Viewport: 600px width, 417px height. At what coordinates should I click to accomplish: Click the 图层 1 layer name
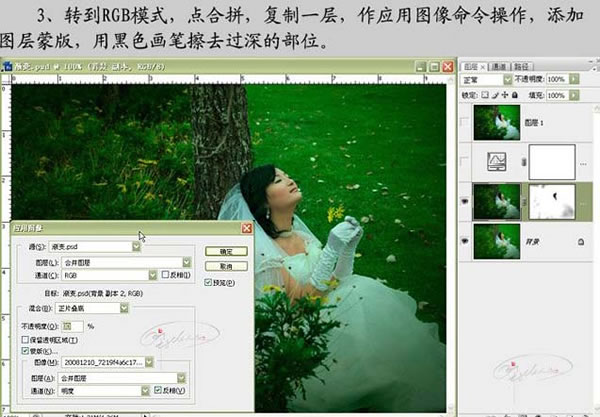(x=534, y=123)
